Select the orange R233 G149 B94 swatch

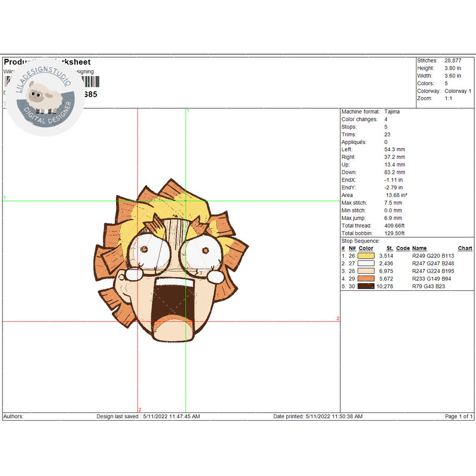[x=366, y=278]
